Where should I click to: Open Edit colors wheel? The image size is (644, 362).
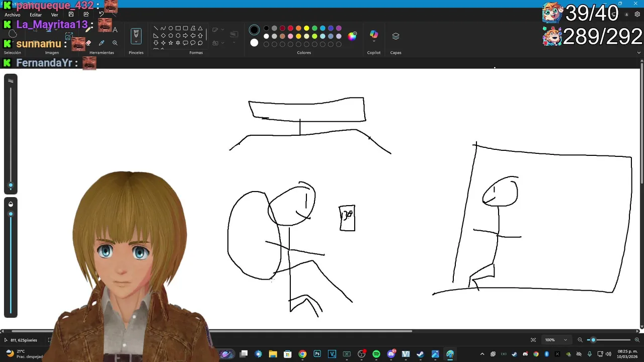coord(352,36)
